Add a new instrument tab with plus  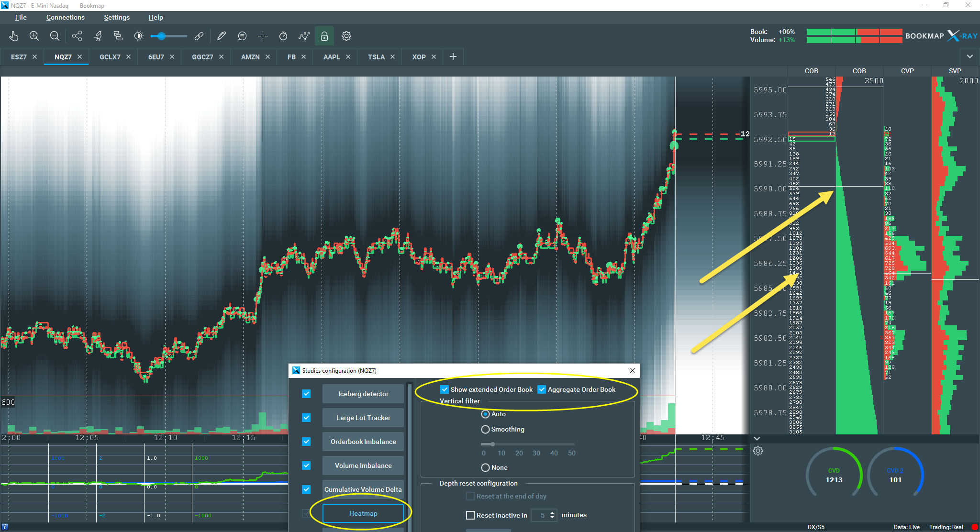pyautogui.click(x=453, y=56)
